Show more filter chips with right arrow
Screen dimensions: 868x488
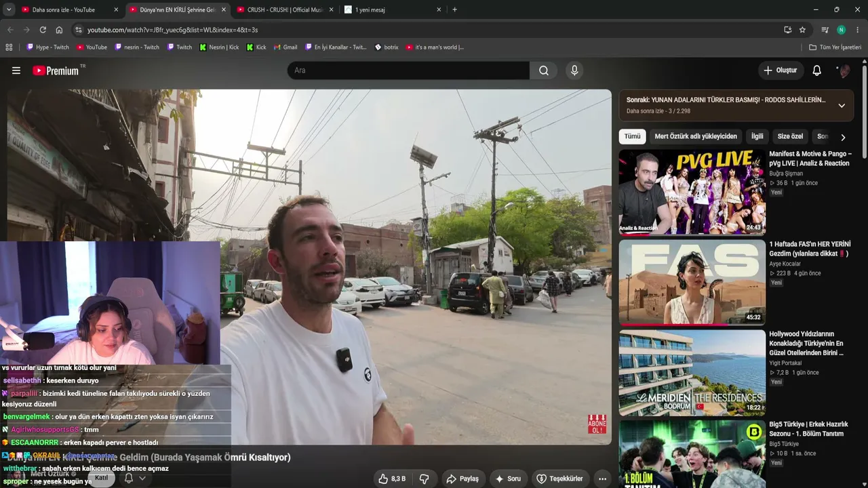click(843, 137)
